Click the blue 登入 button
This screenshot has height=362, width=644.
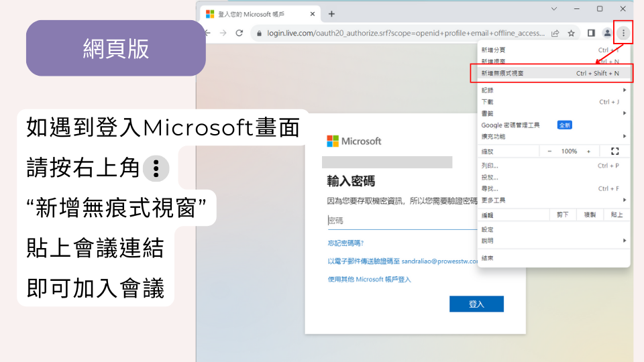476,304
